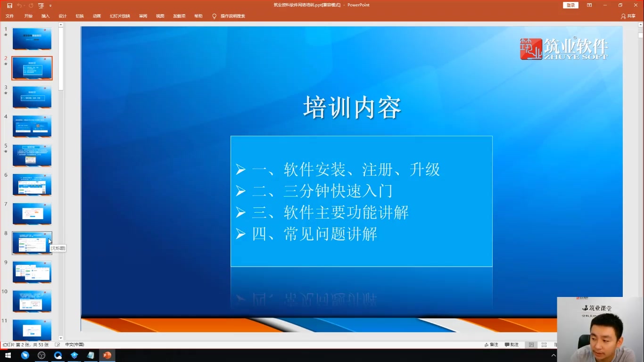644x362 pixels.
Task: Open the 切换 (Transitions) ribbon tab
Action: coord(80,16)
